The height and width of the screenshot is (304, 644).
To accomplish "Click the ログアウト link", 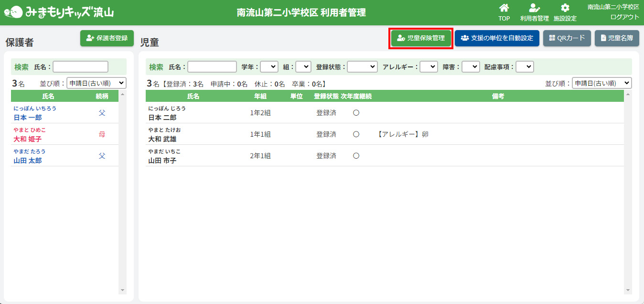I will (x=624, y=17).
